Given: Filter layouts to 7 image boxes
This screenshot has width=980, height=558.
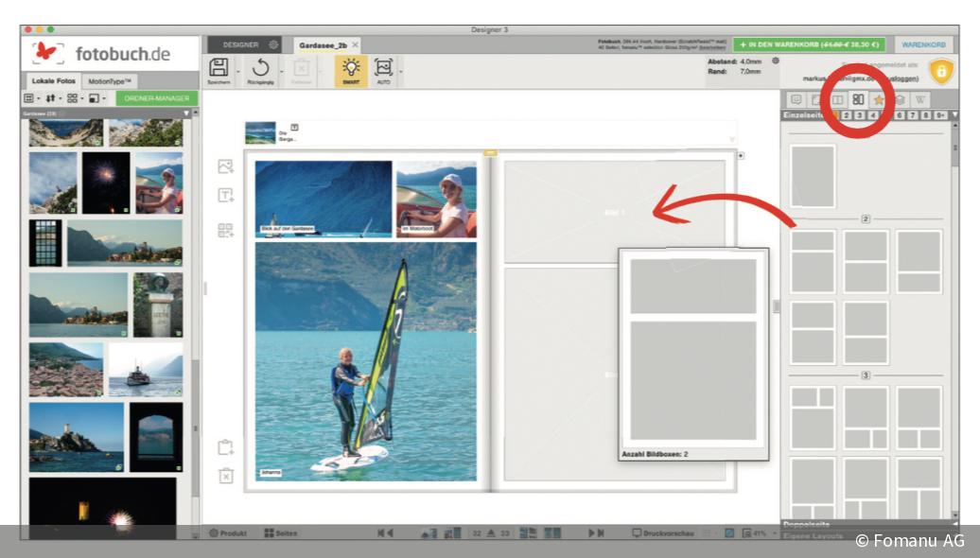Looking at the screenshot, I should [913, 115].
